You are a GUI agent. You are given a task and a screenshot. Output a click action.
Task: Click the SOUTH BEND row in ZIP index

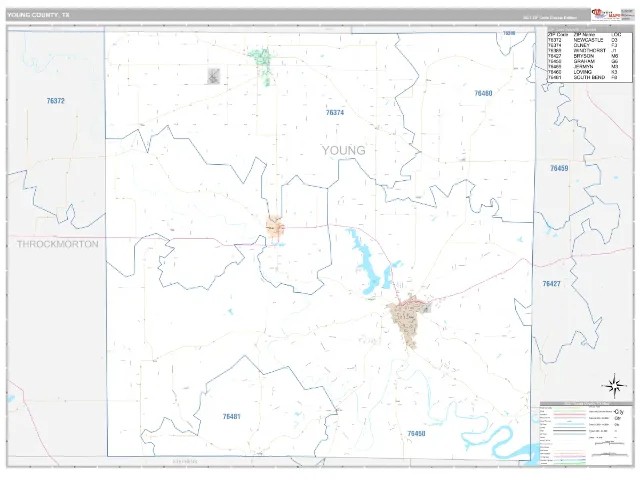pyautogui.click(x=584, y=78)
